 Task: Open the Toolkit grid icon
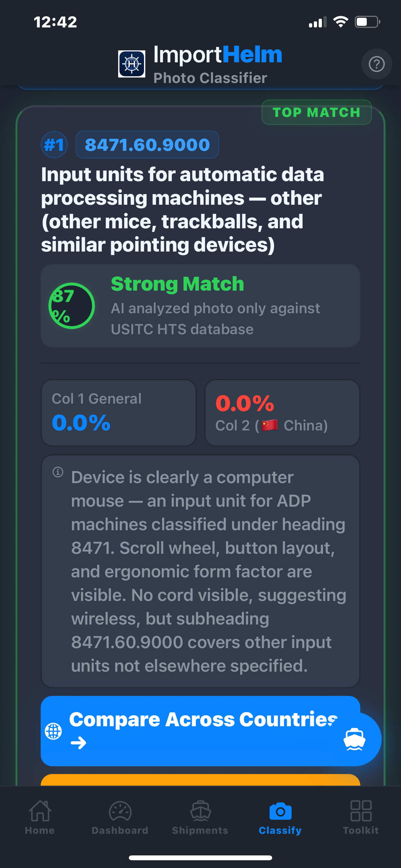coord(361,811)
